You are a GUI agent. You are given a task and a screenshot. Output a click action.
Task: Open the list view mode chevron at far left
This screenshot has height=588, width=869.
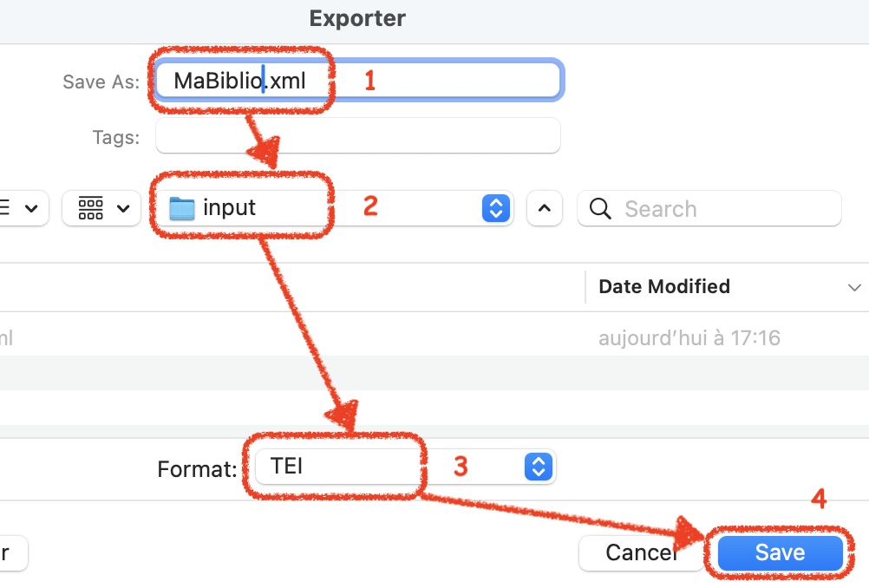pos(31,208)
